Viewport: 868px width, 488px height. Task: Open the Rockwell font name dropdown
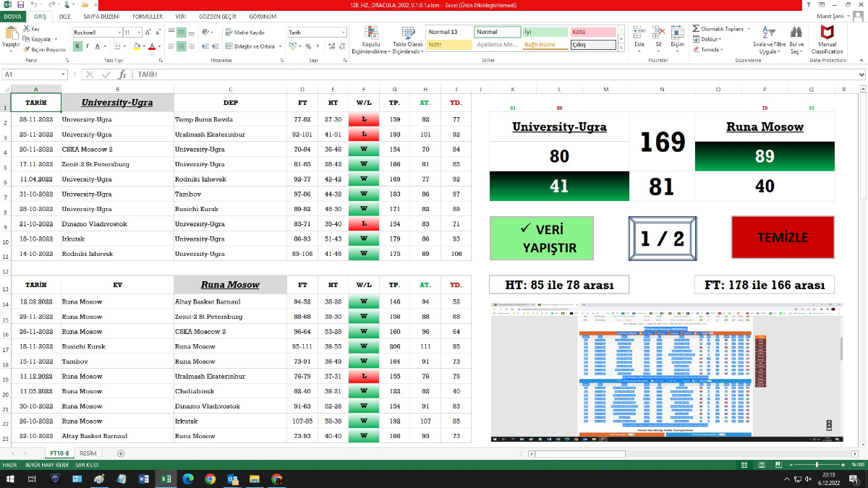(119, 33)
